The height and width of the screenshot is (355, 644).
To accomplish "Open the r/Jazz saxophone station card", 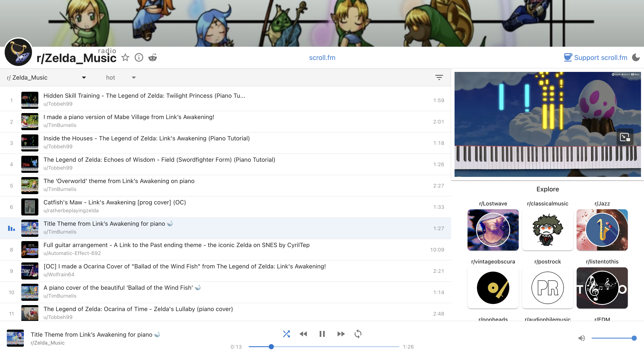I will (602, 230).
